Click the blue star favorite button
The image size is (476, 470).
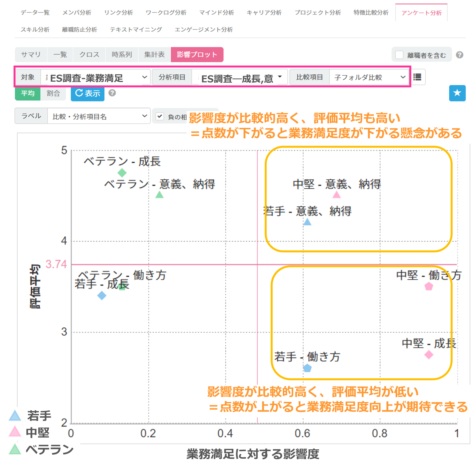457,93
